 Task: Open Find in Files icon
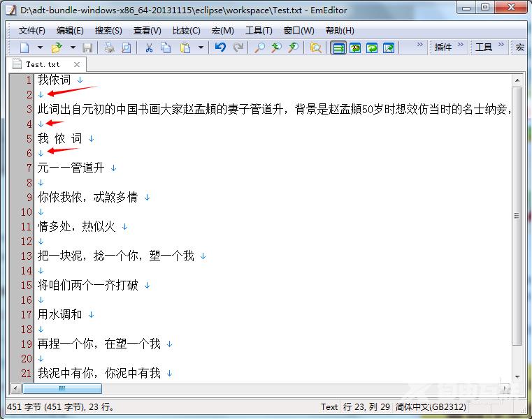coord(315,47)
